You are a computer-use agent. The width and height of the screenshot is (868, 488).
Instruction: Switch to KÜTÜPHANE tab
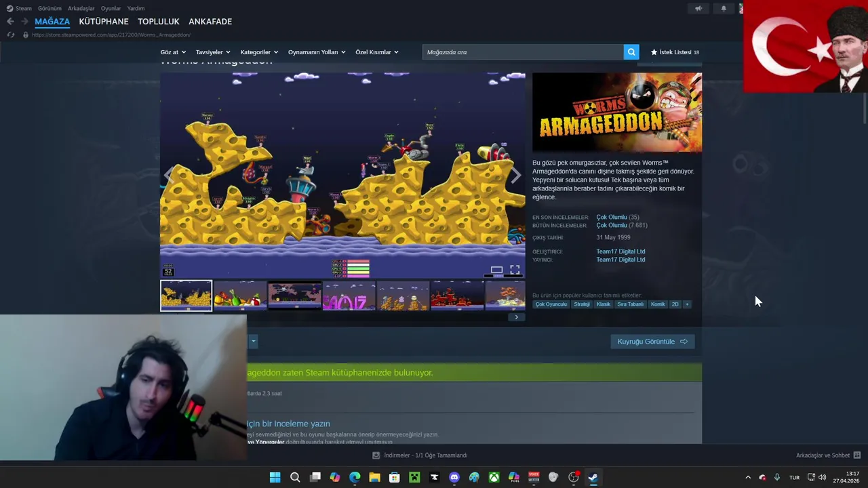[104, 22]
